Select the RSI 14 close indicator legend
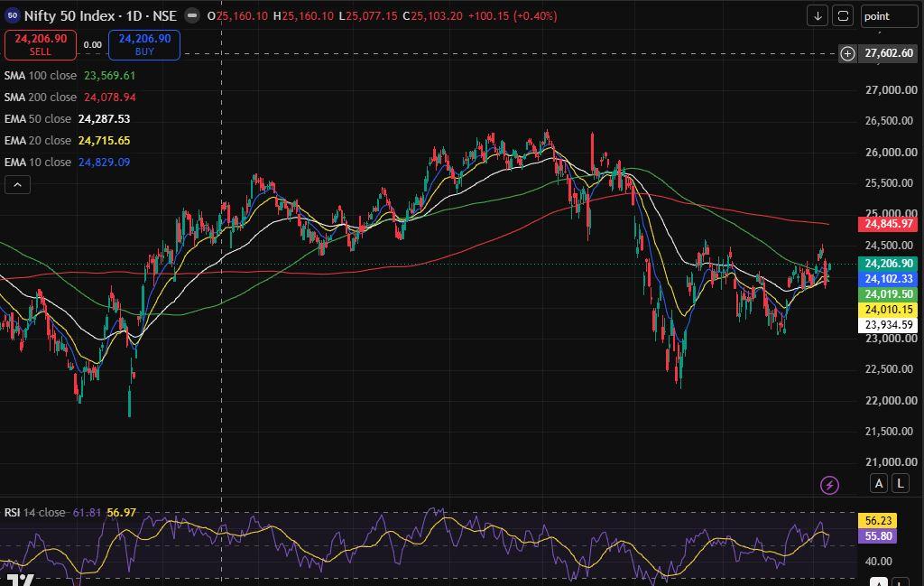This screenshot has height=586, width=924. [69, 512]
